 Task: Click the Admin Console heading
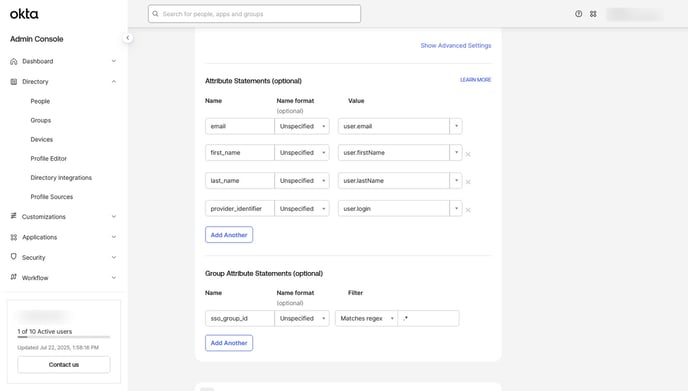[37, 39]
